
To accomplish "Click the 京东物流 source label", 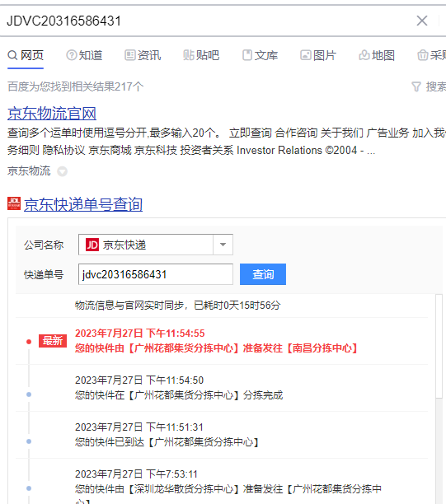I will coord(29,171).
